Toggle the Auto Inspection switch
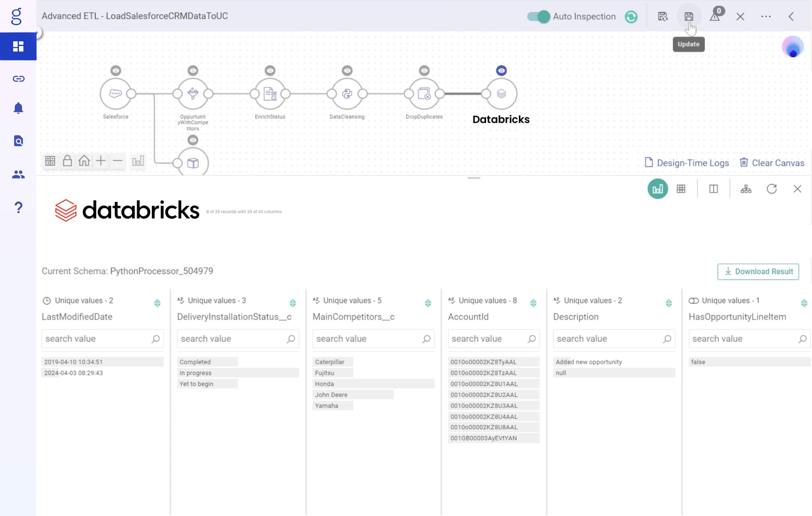The width and height of the screenshot is (812, 516). (x=538, y=16)
